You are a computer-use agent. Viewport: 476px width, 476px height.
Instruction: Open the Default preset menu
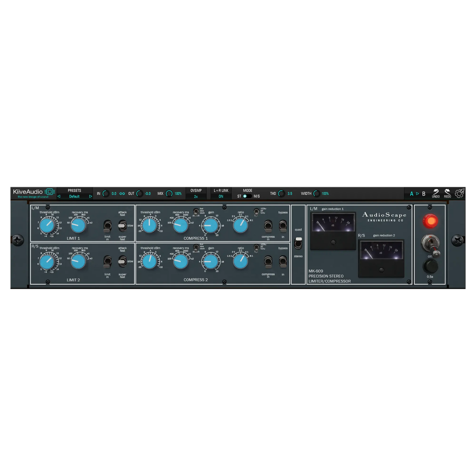click(74, 196)
